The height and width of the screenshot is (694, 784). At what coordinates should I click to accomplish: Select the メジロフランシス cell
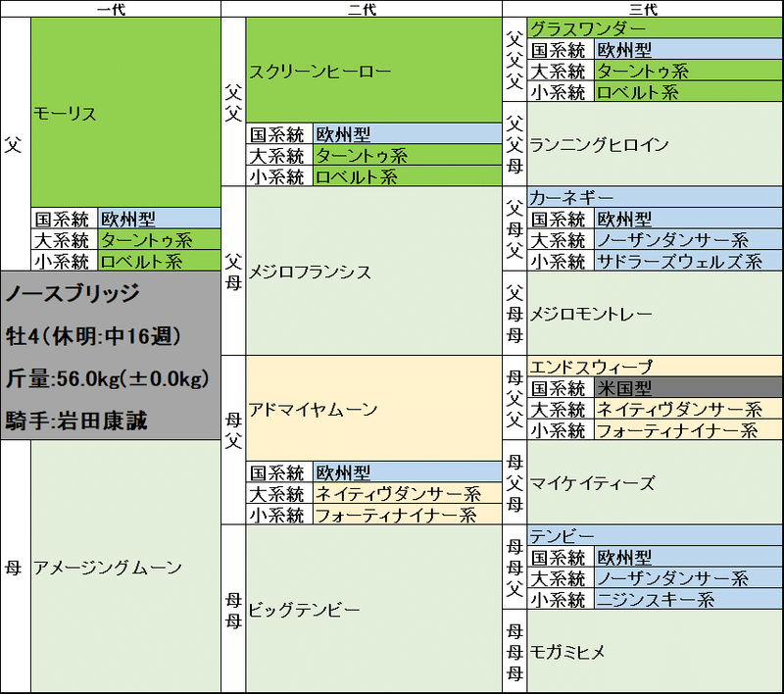pyautogui.click(x=374, y=271)
